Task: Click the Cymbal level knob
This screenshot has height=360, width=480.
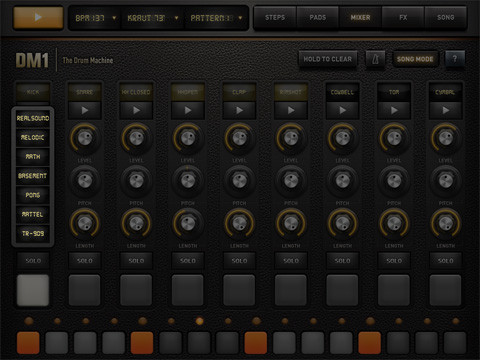Action: [x=446, y=138]
